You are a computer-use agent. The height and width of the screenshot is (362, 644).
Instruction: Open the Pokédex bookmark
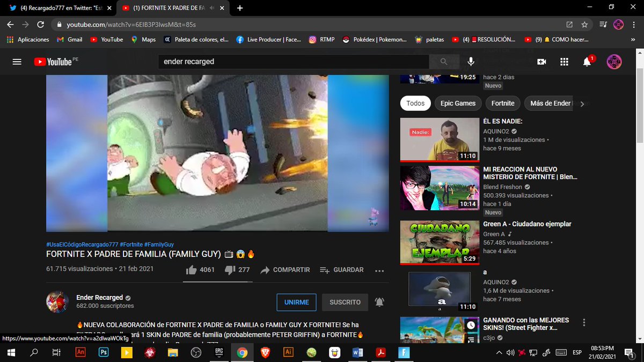[x=376, y=40]
